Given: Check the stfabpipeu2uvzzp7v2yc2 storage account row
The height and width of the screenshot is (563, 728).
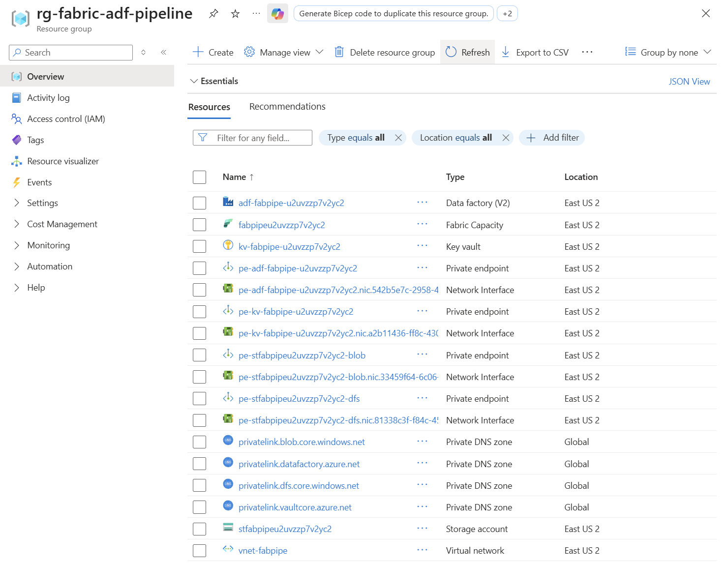Looking at the screenshot, I should pos(199,529).
